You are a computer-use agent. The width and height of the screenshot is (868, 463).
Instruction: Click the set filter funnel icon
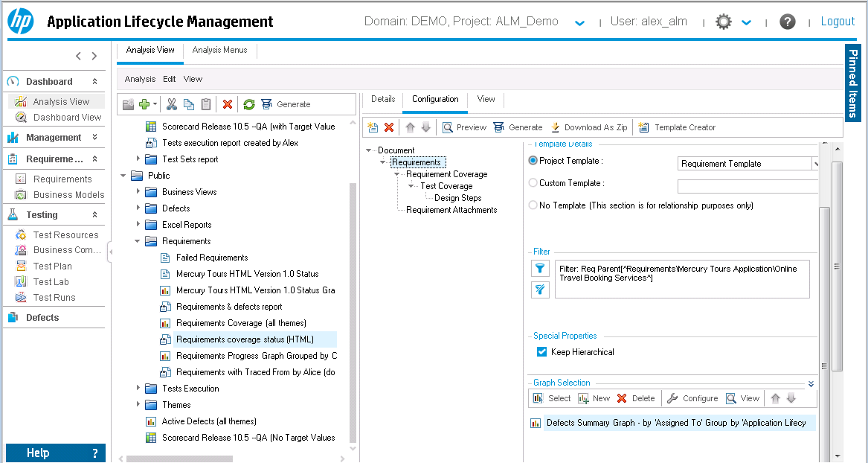[x=541, y=269]
